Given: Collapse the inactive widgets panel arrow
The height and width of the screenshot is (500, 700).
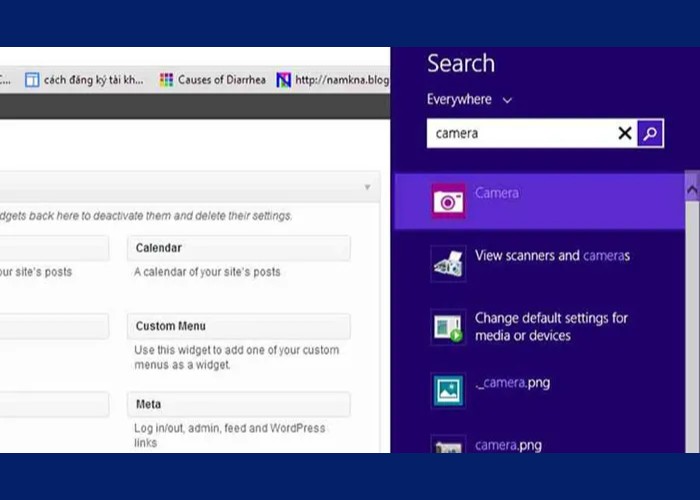Looking at the screenshot, I should coord(367,187).
